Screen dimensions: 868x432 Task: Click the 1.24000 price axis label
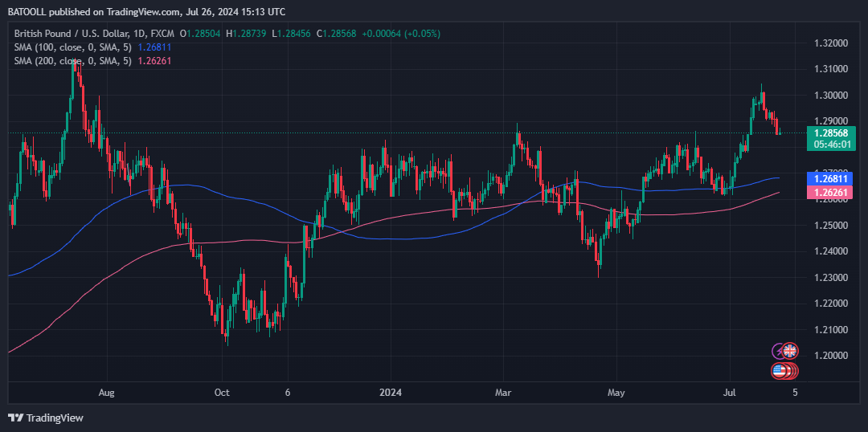831,251
